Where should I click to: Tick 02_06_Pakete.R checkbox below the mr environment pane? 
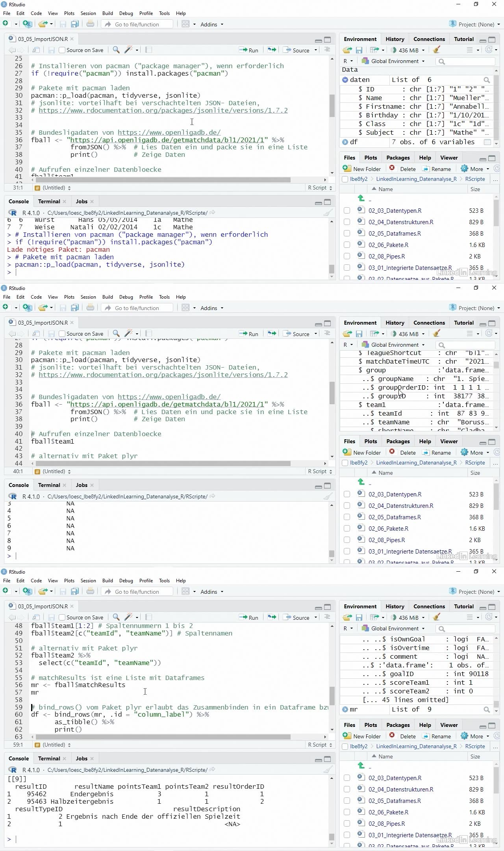click(x=347, y=812)
